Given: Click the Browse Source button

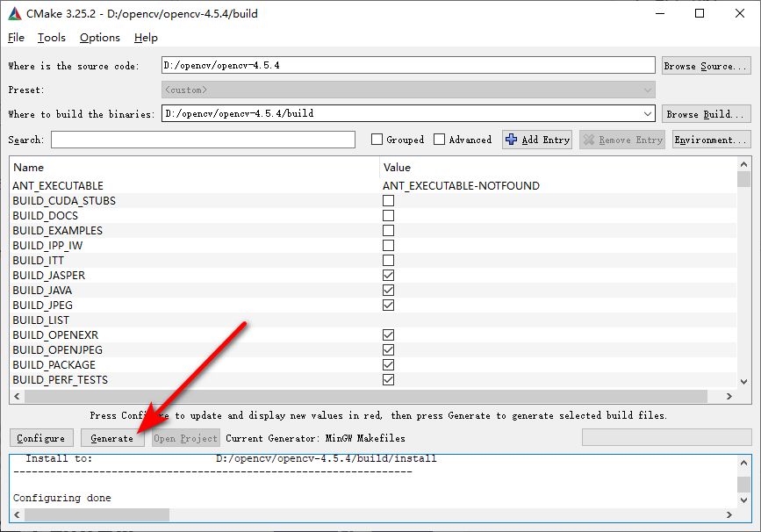Looking at the screenshot, I should click(707, 66).
